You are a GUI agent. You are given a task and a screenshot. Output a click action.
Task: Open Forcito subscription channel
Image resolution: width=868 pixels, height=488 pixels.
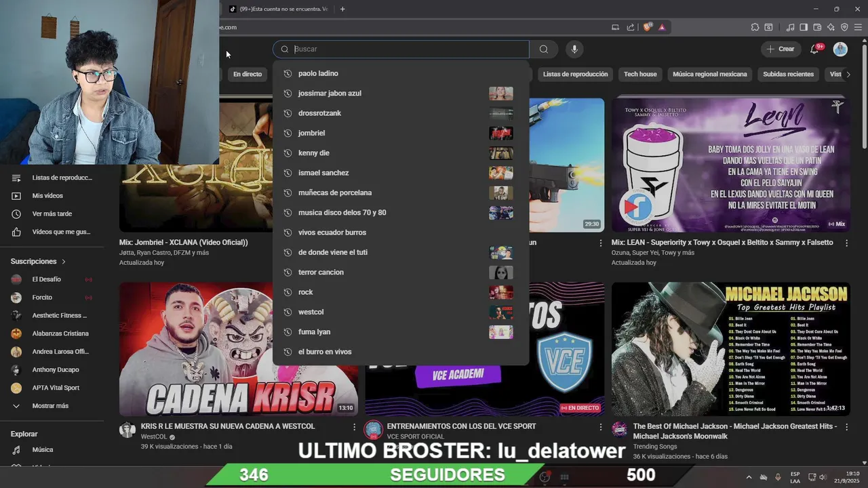pyautogui.click(x=52, y=298)
